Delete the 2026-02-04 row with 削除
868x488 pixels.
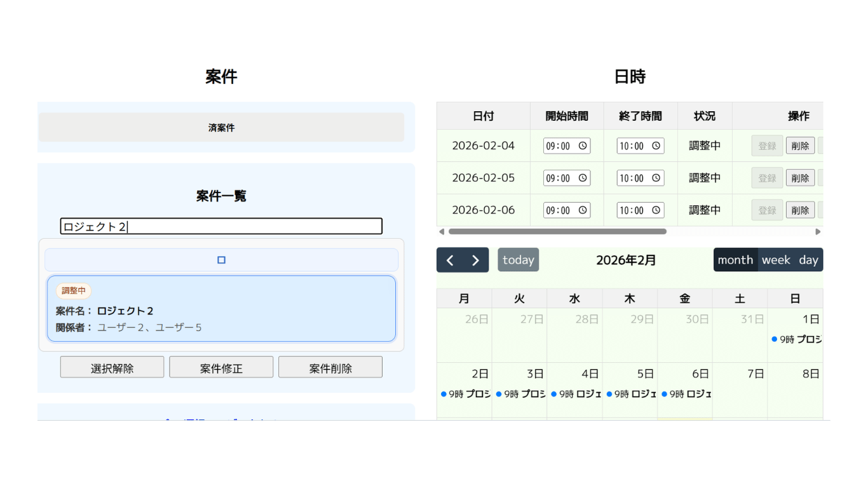(x=800, y=146)
